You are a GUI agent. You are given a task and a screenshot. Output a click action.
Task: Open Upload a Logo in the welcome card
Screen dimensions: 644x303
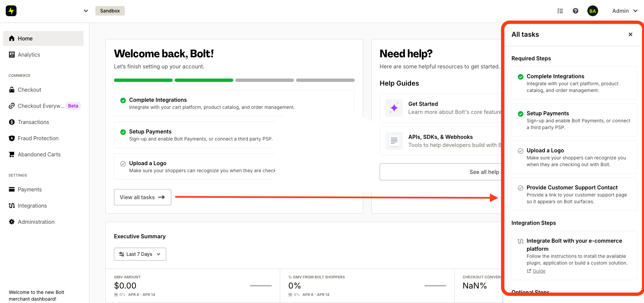point(195,166)
